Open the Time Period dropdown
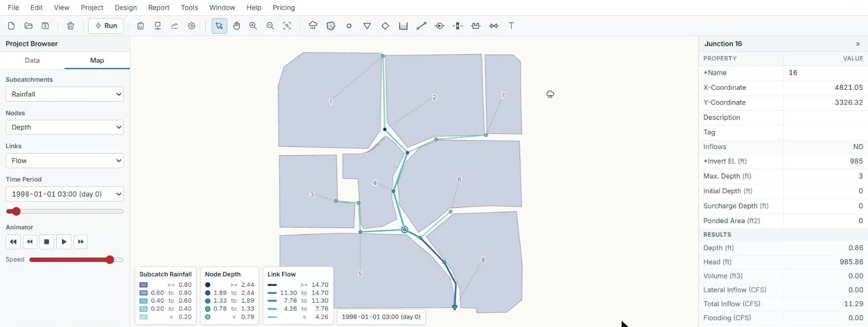This screenshot has height=327, width=868. click(x=65, y=194)
